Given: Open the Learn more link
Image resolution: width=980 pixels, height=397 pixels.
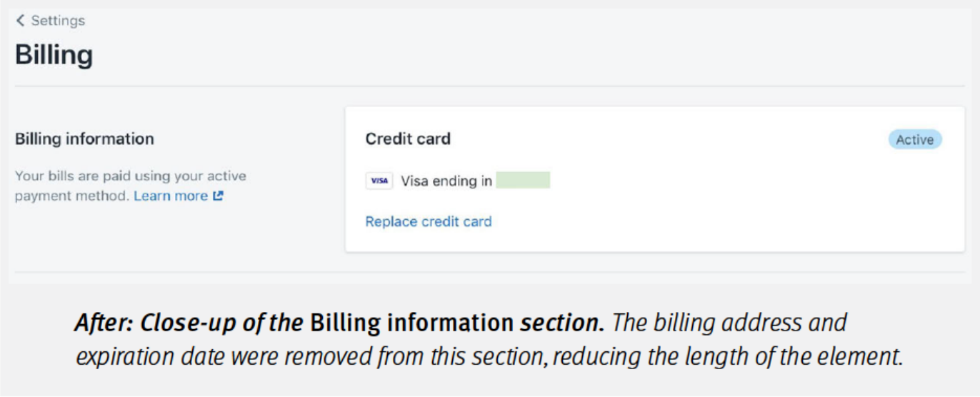Looking at the screenshot, I should coord(171,196).
